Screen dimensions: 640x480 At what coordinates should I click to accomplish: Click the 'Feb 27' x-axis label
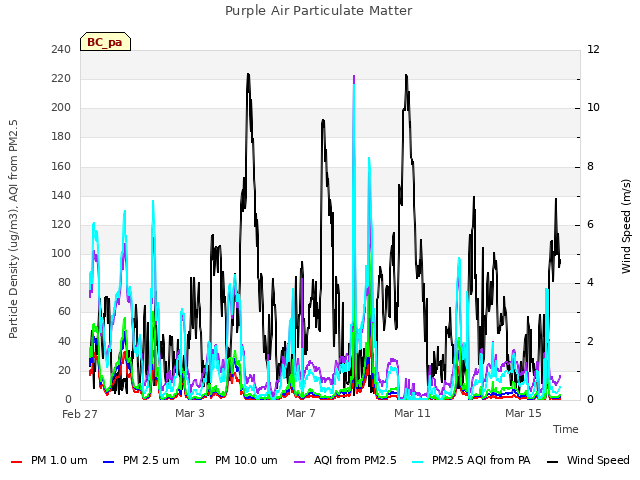click(x=80, y=414)
